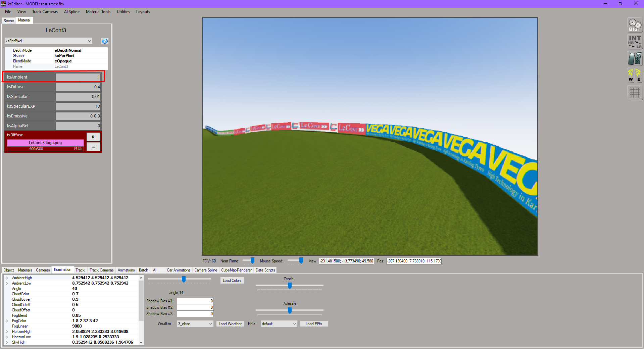Click the ksDiffuse value field
Image resolution: width=644 pixels, height=349 pixels.
[78, 87]
